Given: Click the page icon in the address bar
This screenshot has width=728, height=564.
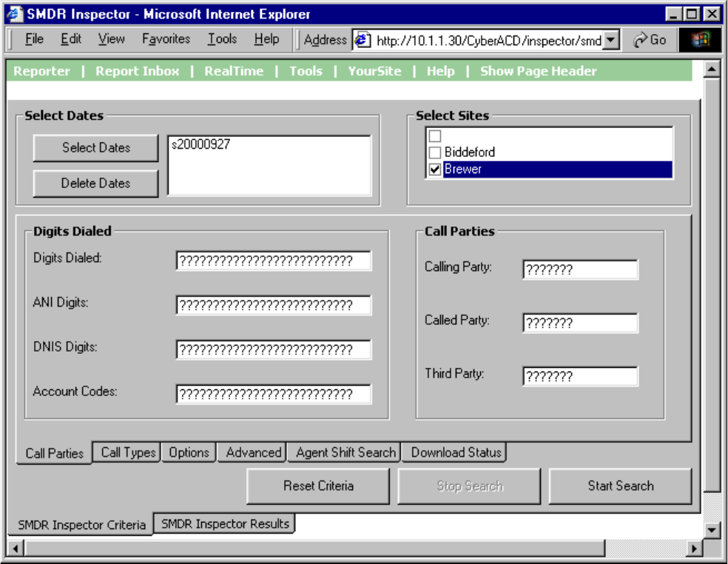Looking at the screenshot, I should click(362, 41).
